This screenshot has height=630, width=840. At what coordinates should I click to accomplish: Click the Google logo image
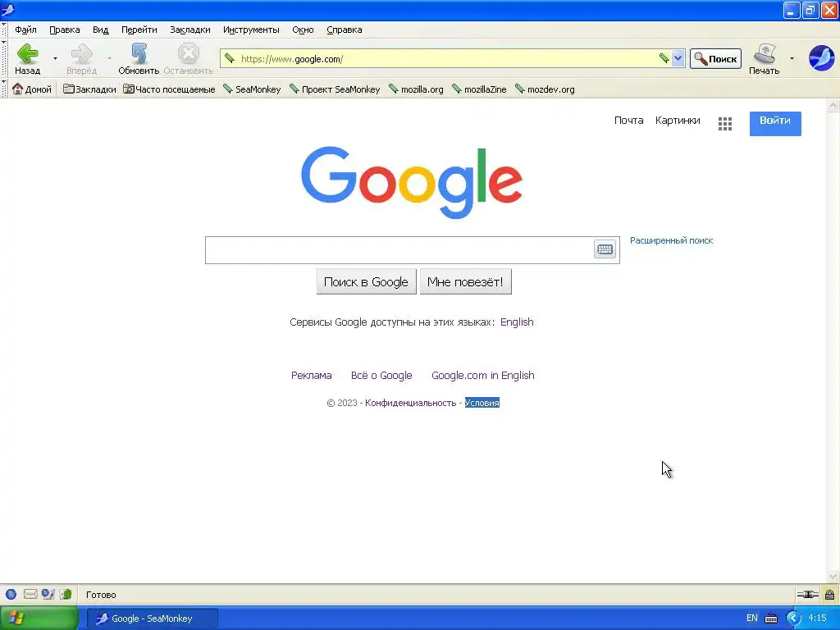[x=412, y=182]
